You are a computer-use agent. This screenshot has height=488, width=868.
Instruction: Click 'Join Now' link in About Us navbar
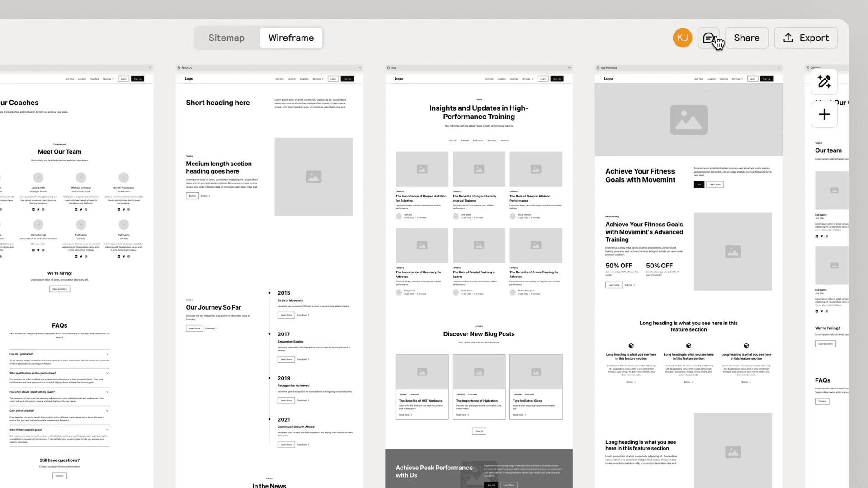[x=279, y=79]
